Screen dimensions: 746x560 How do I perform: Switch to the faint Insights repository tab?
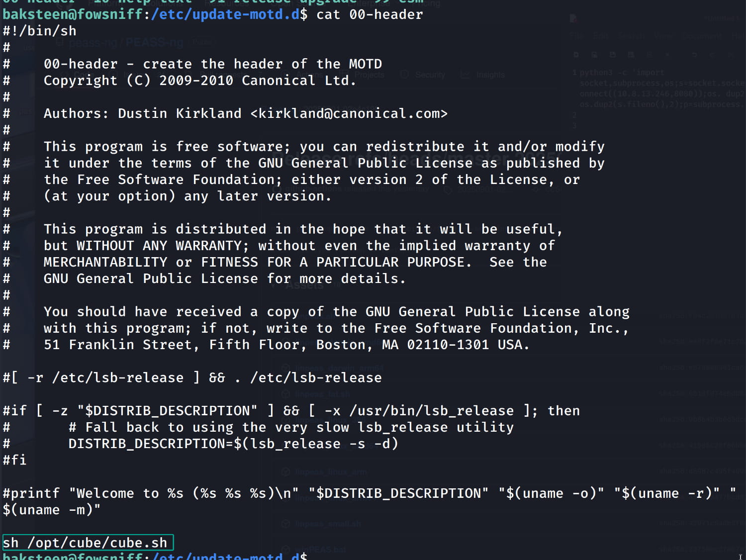click(x=490, y=75)
